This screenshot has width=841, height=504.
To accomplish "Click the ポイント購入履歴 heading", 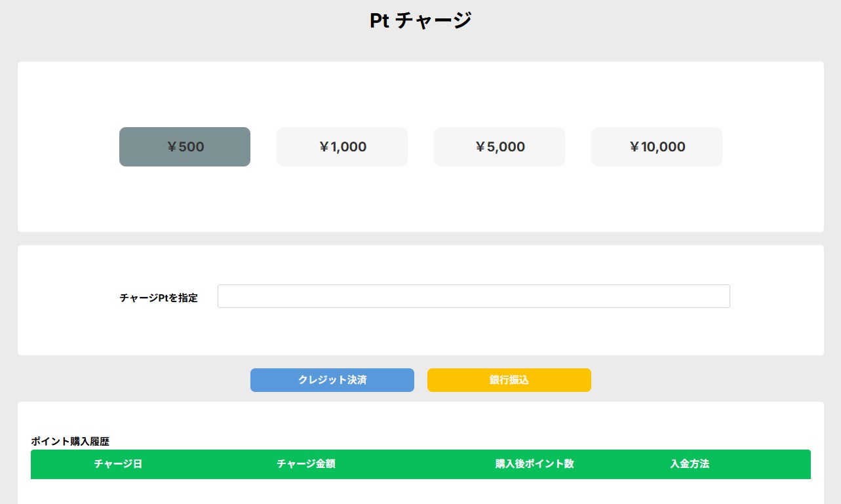I will [70, 441].
